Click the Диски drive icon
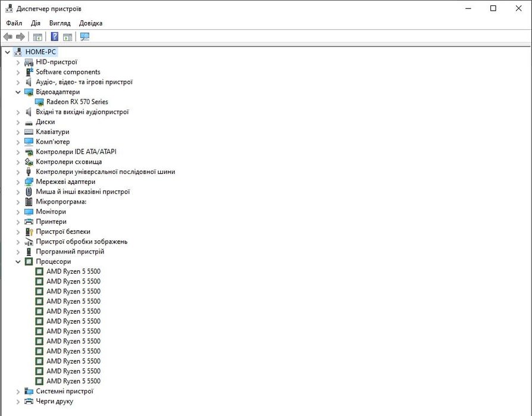Viewport: 532px width, 416px height. (29, 123)
